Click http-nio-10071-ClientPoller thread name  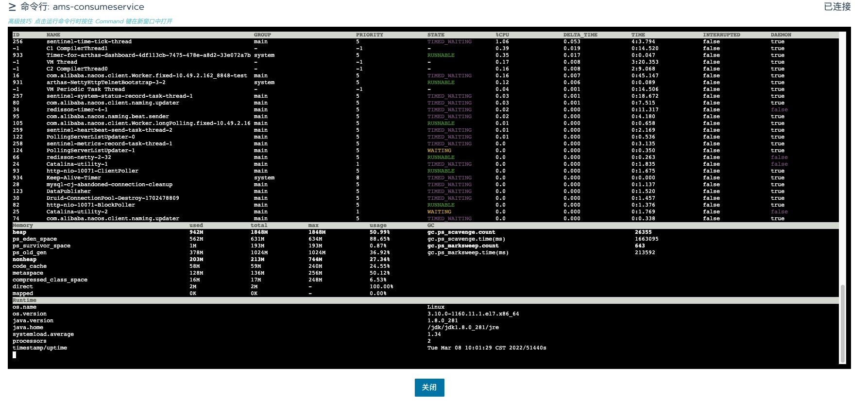pos(92,171)
